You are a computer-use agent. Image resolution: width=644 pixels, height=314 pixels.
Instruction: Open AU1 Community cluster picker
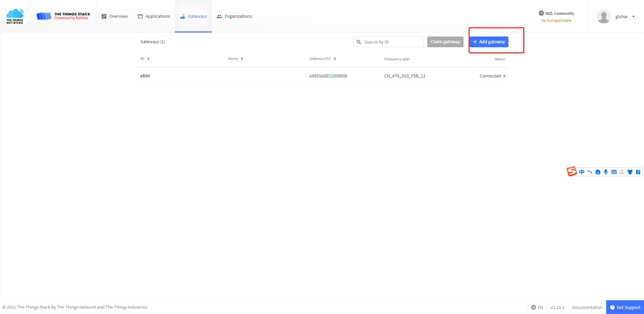point(556,16)
